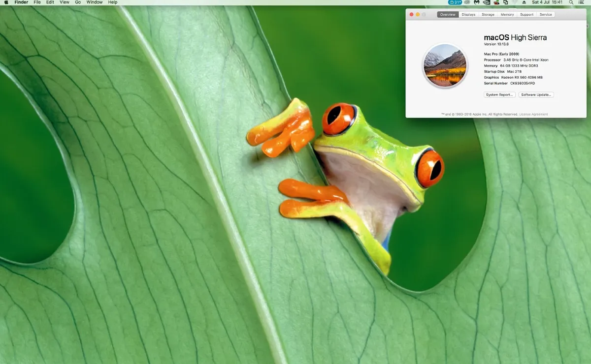The height and width of the screenshot is (364, 591).
Task: Click the System Report... button
Action: [x=499, y=94]
